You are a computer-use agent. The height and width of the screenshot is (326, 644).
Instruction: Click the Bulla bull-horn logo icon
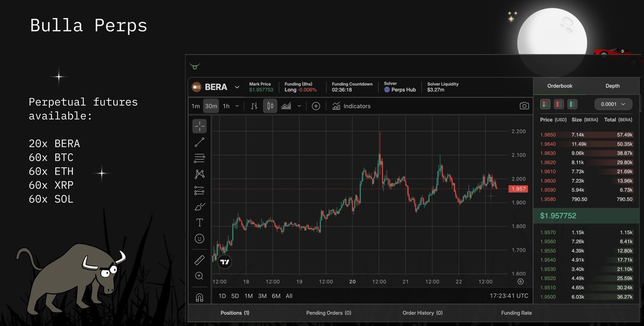point(194,66)
